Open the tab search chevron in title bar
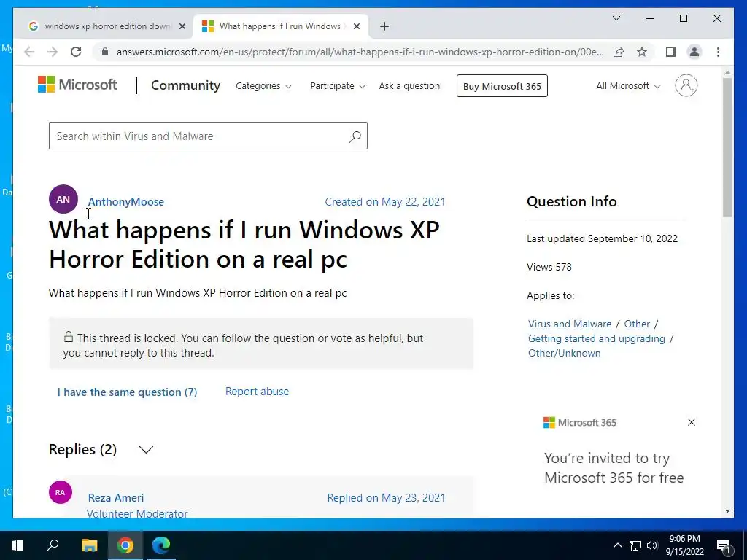The image size is (747, 560). tap(616, 18)
